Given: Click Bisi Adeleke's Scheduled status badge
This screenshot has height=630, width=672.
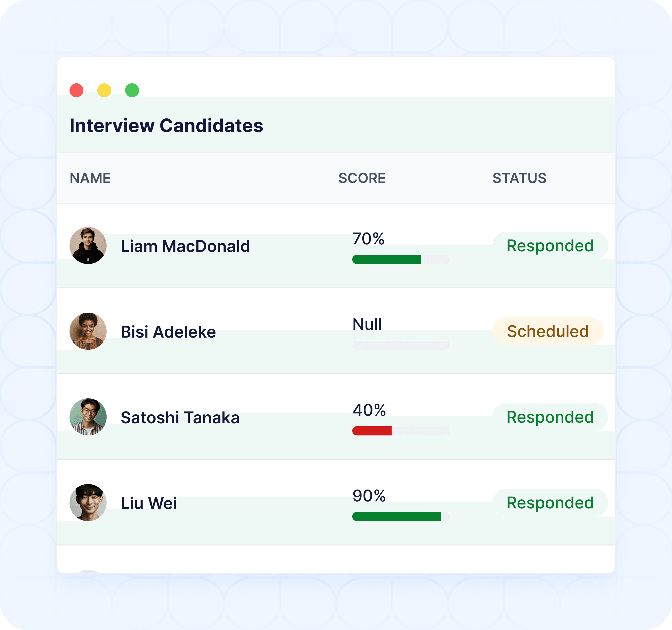Looking at the screenshot, I should 548,331.
